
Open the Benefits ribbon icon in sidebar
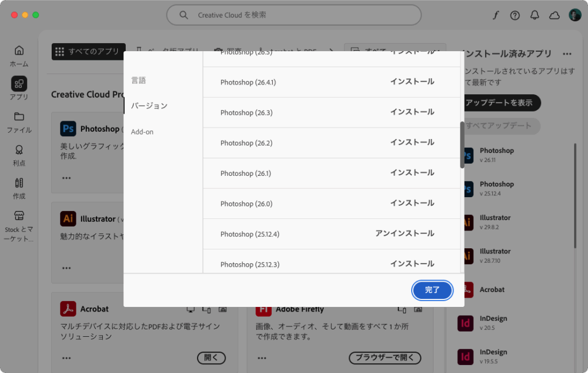19,150
